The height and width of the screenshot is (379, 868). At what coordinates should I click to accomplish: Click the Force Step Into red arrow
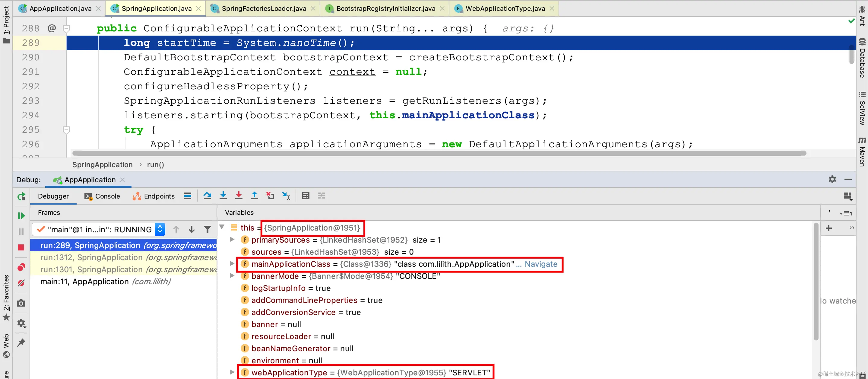239,196
